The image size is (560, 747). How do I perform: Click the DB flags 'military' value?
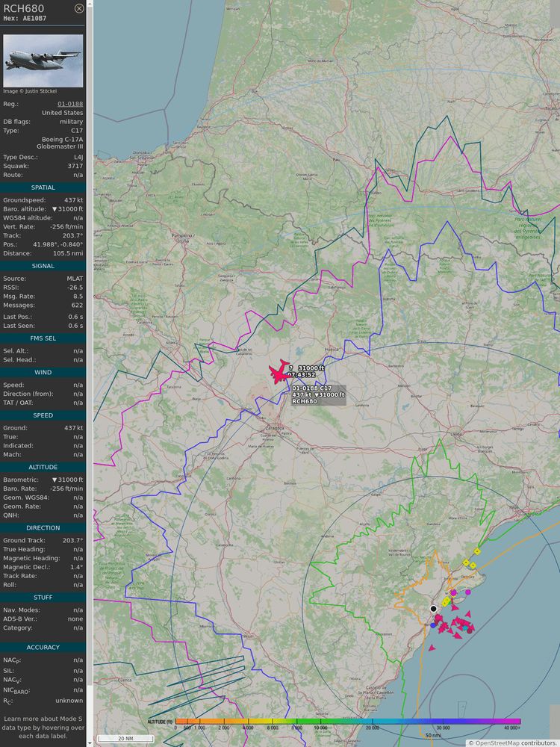pos(72,122)
